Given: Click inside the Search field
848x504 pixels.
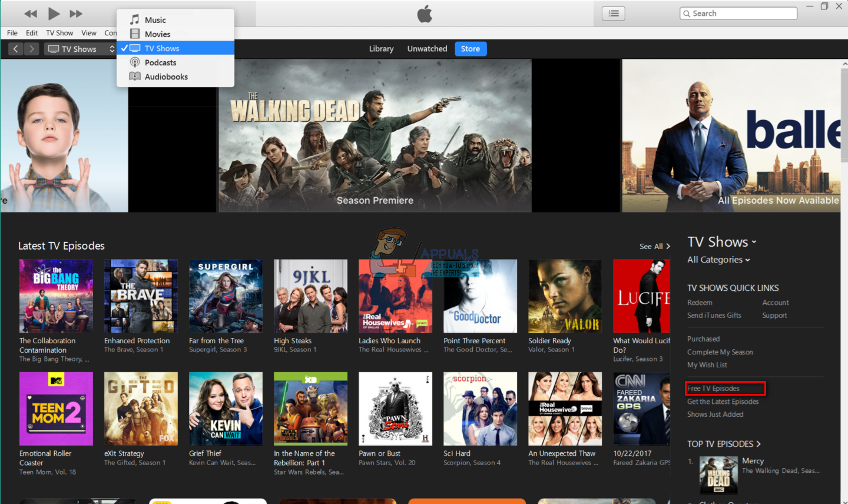Looking at the screenshot, I should click(738, 14).
